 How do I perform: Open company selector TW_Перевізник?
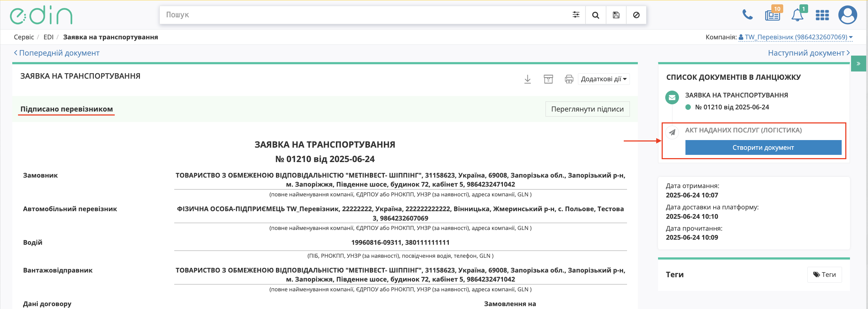click(796, 37)
